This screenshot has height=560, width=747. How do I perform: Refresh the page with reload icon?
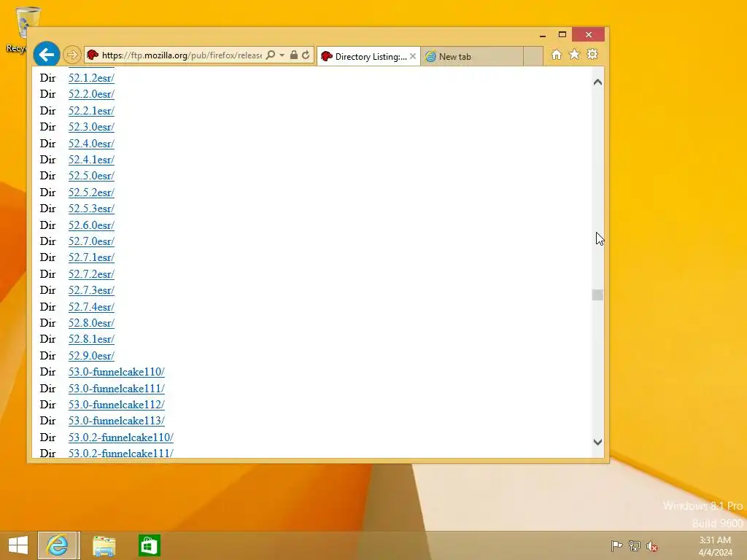(x=306, y=55)
